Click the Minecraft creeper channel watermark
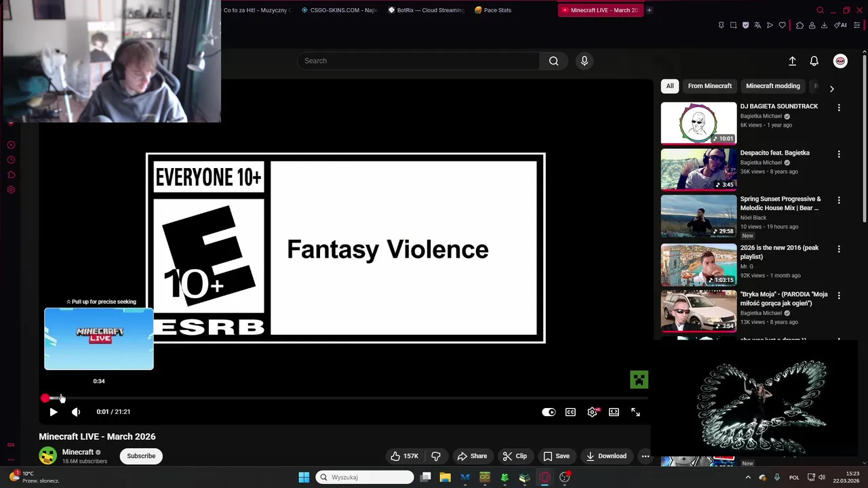 pyautogui.click(x=639, y=380)
